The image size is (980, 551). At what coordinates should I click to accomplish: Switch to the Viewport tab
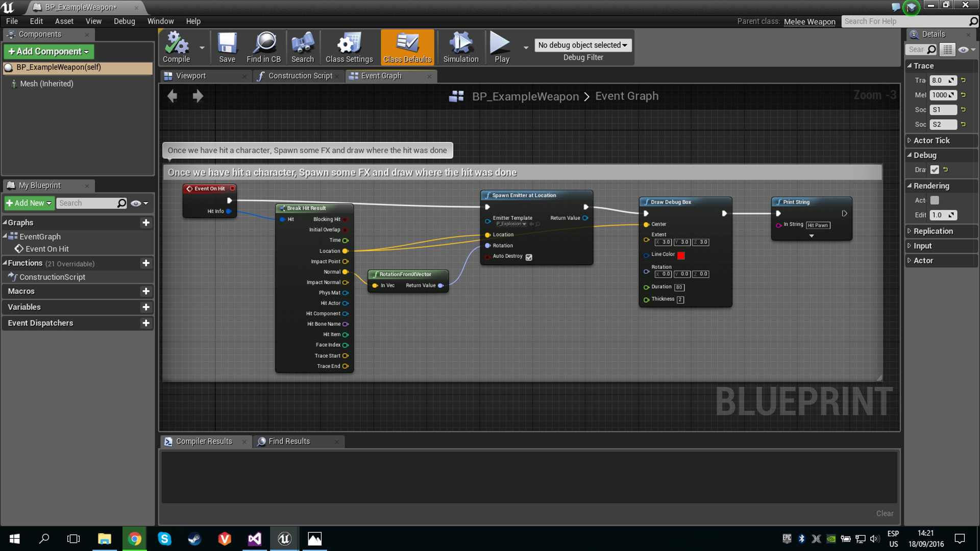click(204, 76)
